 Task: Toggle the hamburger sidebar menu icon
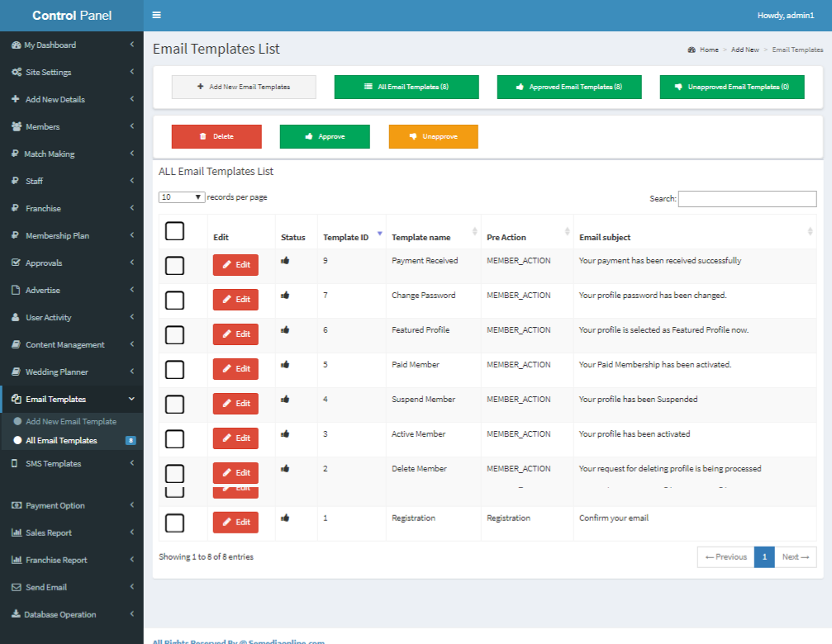coord(156,15)
